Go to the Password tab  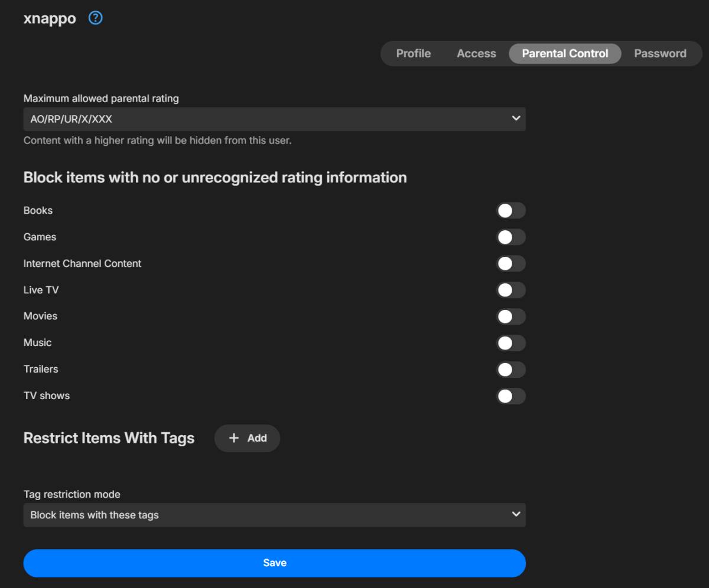click(660, 54)
